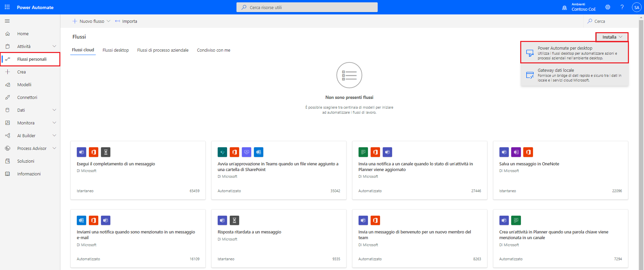Open the app launcher waffle icon
The height and width of the screenshot is (270, 644).
(x=7, y=7)
